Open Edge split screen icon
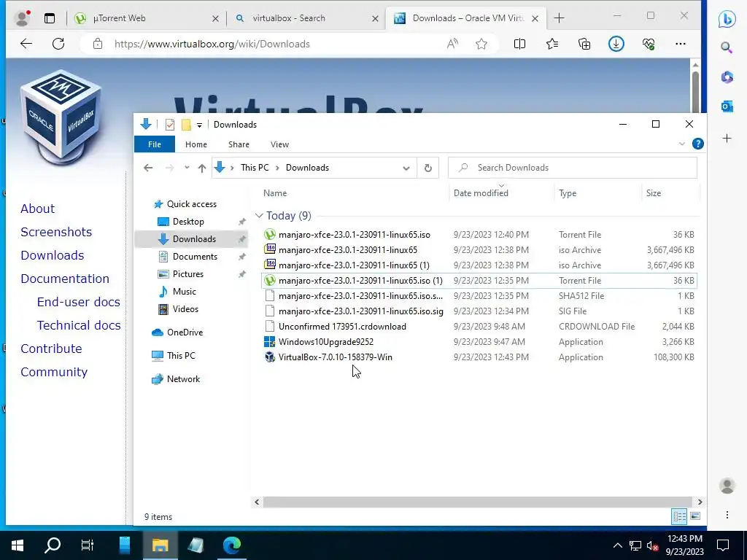This screenshot has height=560, width=747. click(519, 44)
